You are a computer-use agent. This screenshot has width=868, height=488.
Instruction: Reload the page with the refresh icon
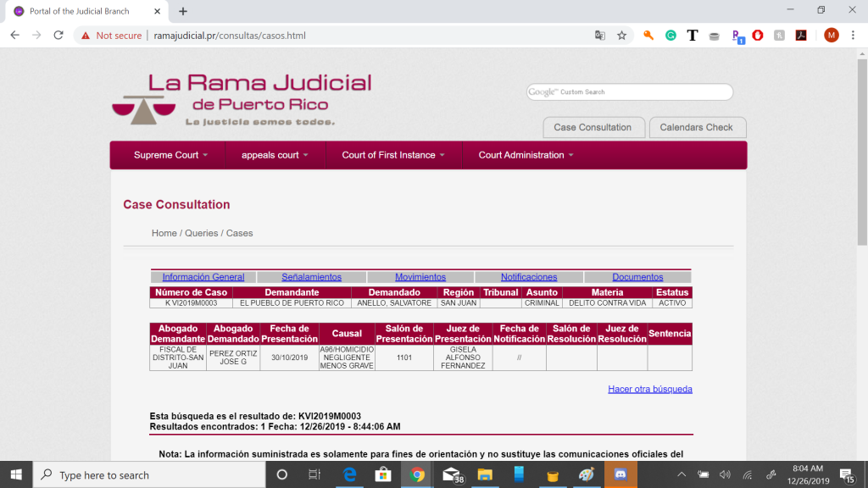(x=58, y=36)
